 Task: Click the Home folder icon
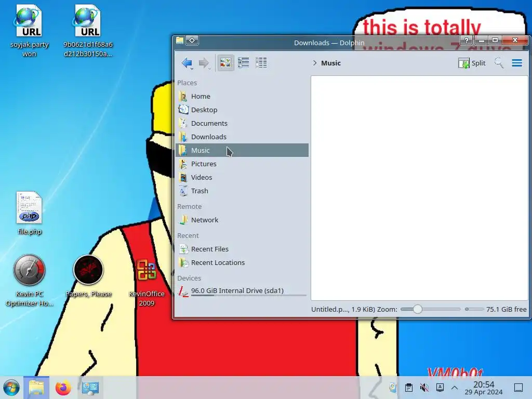183,96
